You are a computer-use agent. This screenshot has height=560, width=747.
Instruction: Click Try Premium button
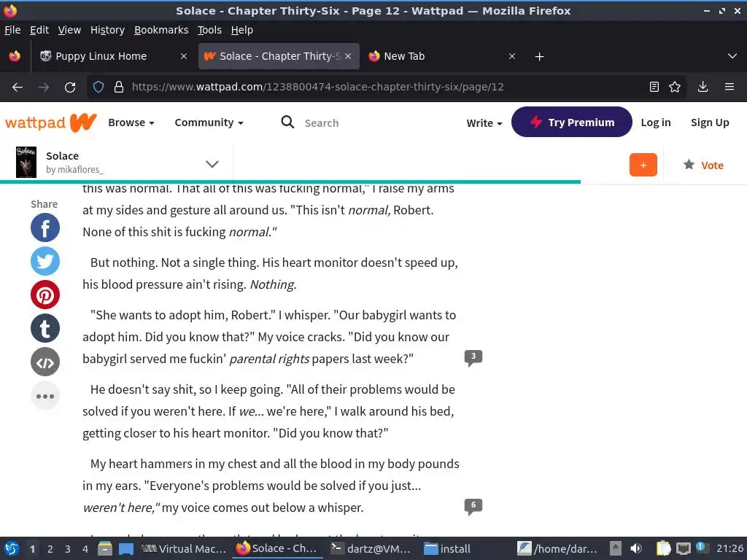click(x=572, y=122)
